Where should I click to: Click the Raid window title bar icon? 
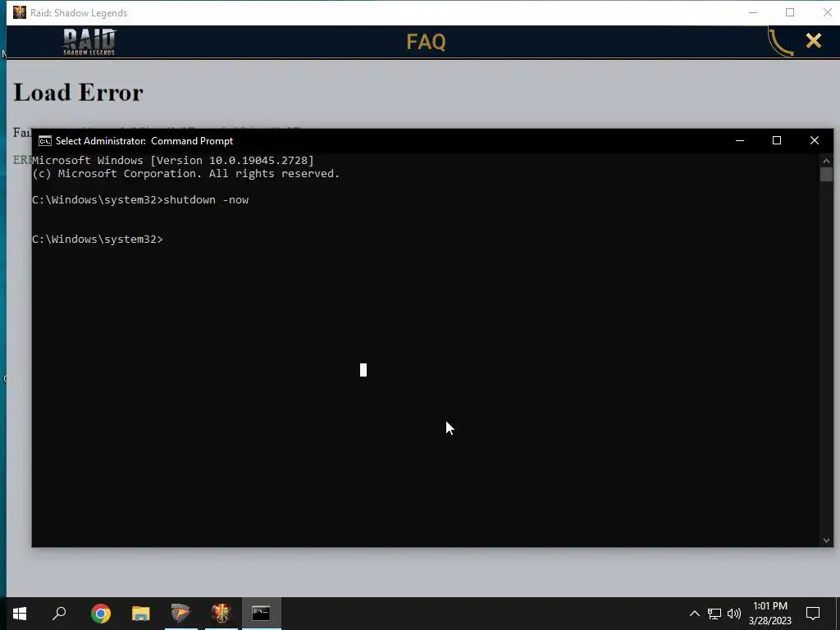point(20,12)
